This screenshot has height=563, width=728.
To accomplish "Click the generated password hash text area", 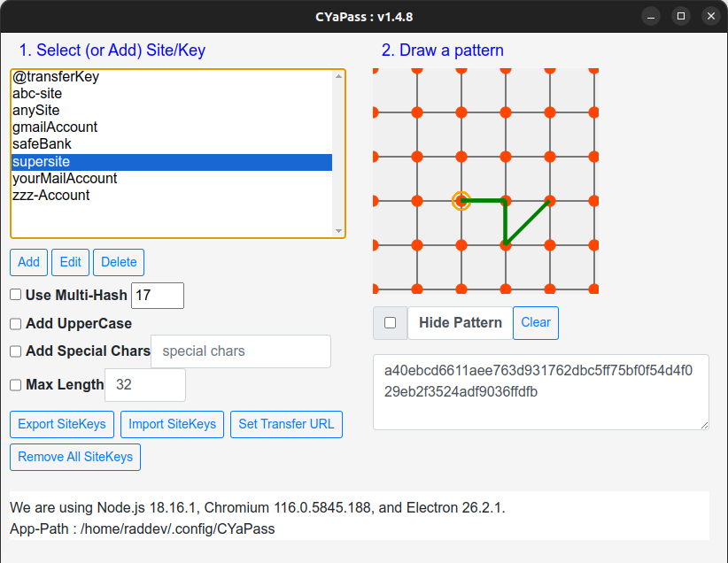I will click(x=540, y=392).
